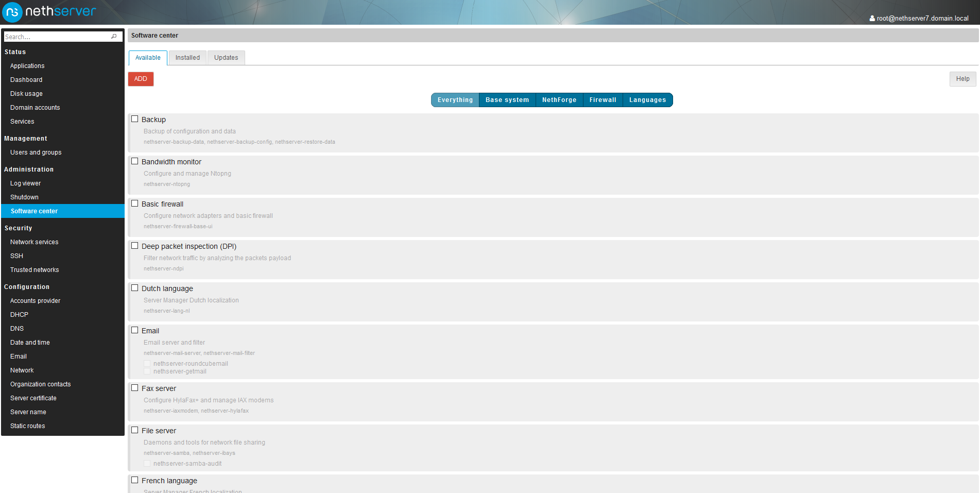Viewport: 980px width, 493px height.
Task: Open Organization contacts page
Action: [40, 384]
